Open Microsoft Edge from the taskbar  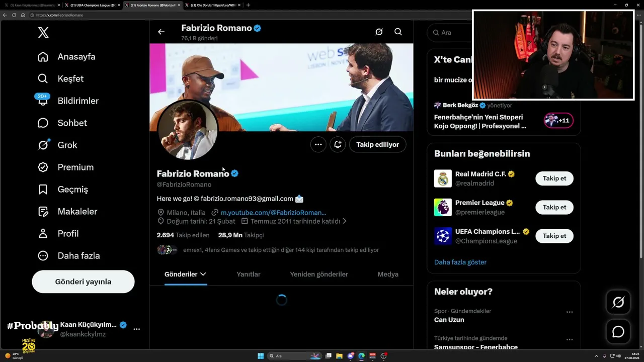click(x=361, y=356)
